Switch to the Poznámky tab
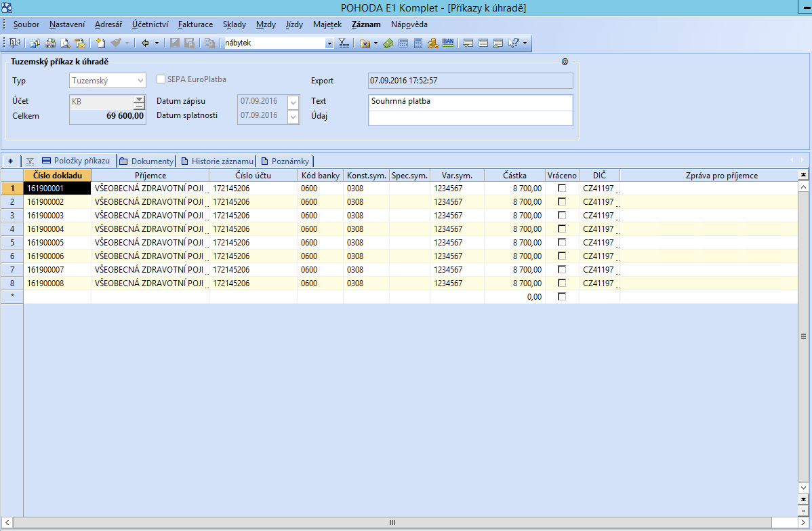The image size is (812, 531). coord(285,161)
